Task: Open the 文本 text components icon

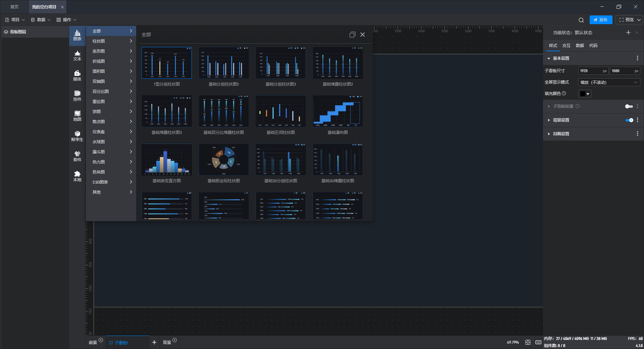Action: 77,55
